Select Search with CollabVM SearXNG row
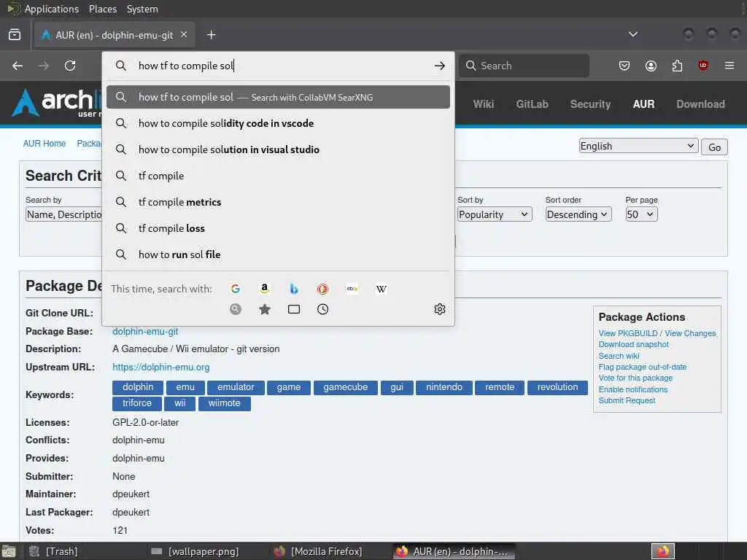The height and width of the screenshot is (560, 747). [278, 97]
